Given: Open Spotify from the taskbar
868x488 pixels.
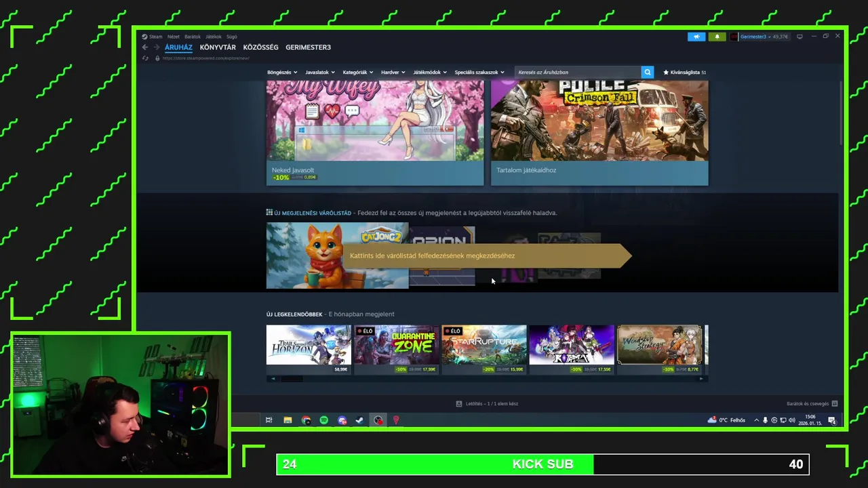Looking at the screenshot, I should point(324,420).
